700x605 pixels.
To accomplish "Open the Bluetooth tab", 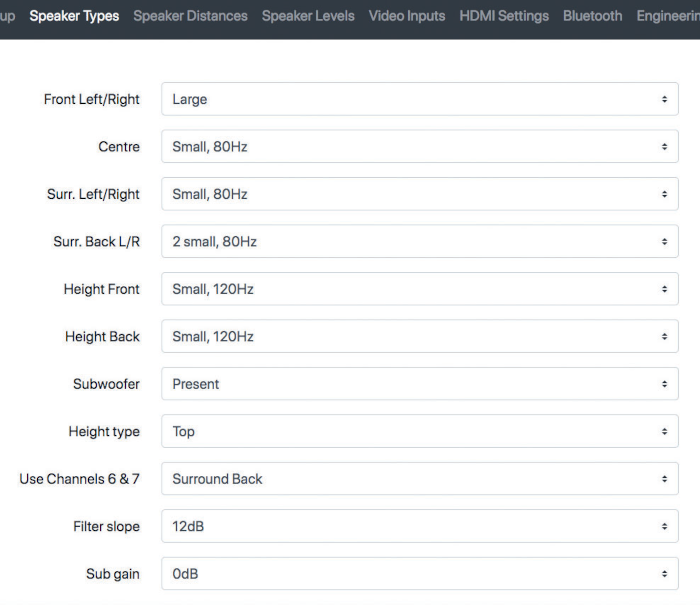I will tap(592, 16).
